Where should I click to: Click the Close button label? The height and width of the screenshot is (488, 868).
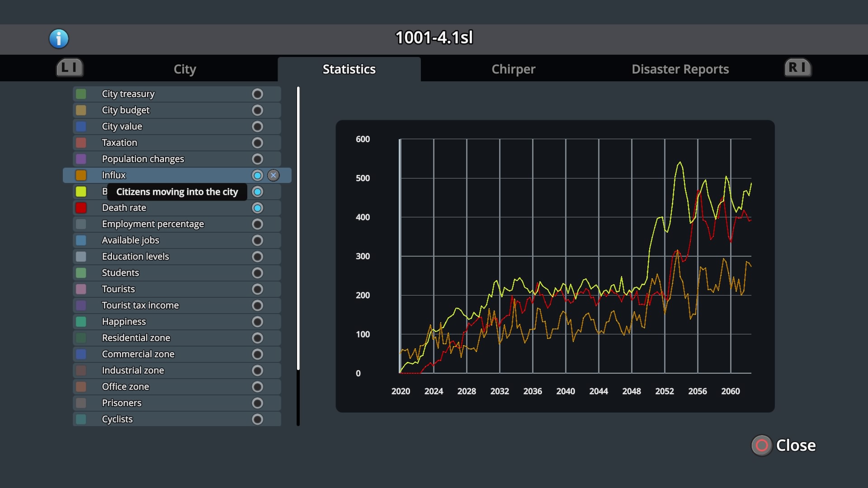pyautogui.click(x=796, y=446)
